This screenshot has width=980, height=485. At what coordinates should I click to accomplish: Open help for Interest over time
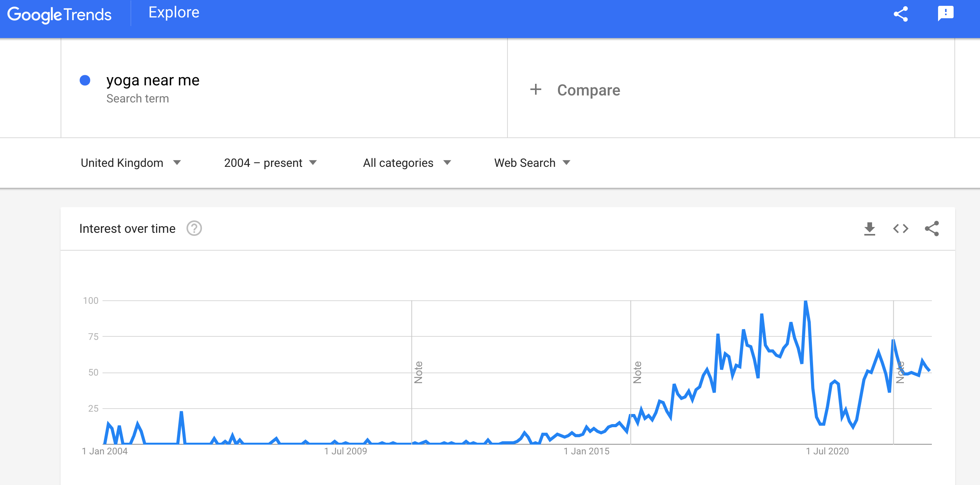click(x=194, y=229)
